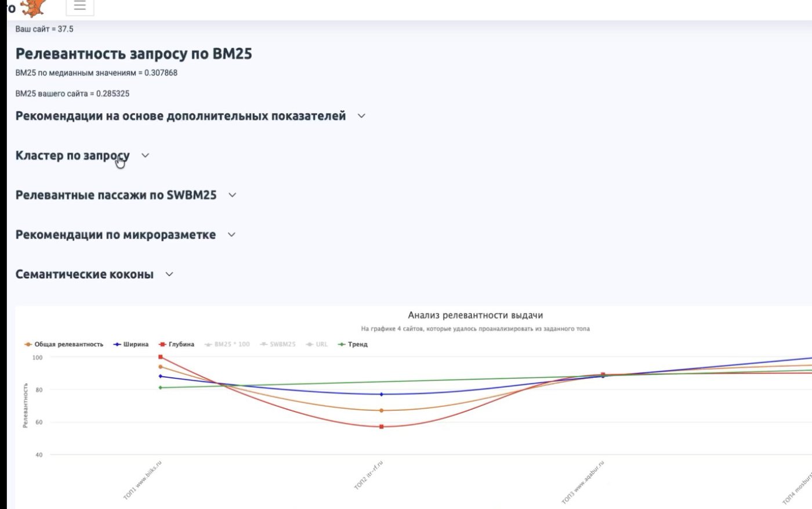812x509 pixels.
Task: Click the 'ТОП1 www.biiks.ru' axis label
Action: [x=143, y=481]
